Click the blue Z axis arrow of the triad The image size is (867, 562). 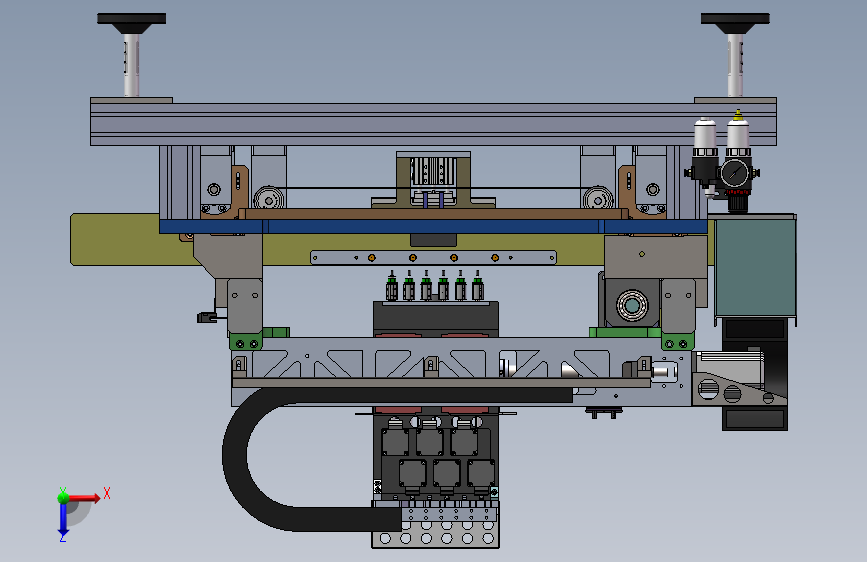[x=63, y=519]
